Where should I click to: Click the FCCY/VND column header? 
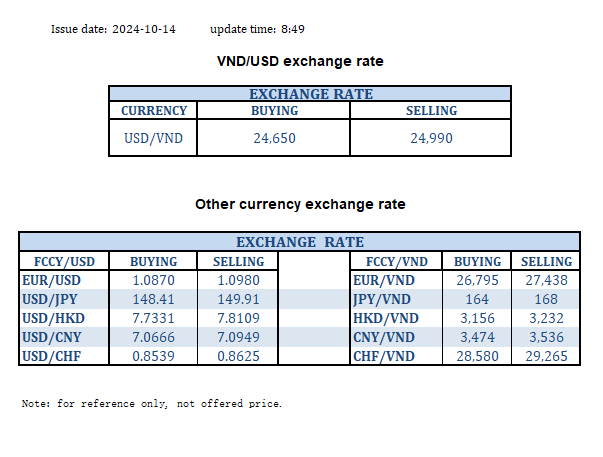point(391,262)
